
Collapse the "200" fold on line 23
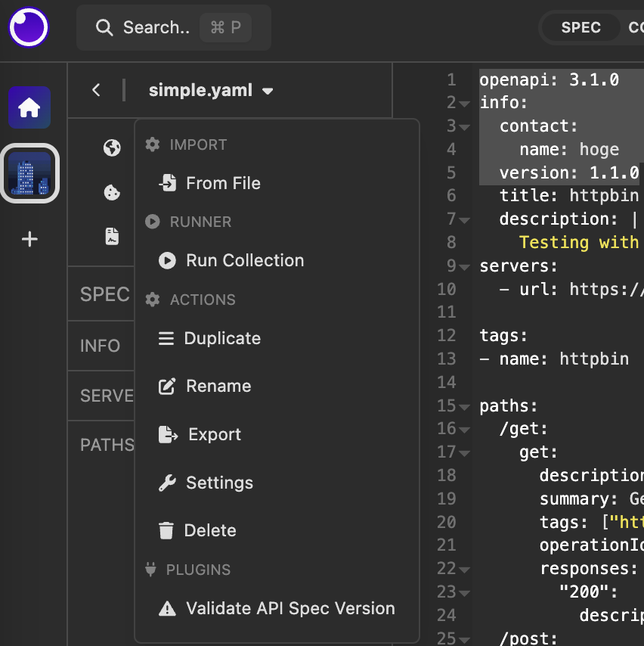click(464, 594)
